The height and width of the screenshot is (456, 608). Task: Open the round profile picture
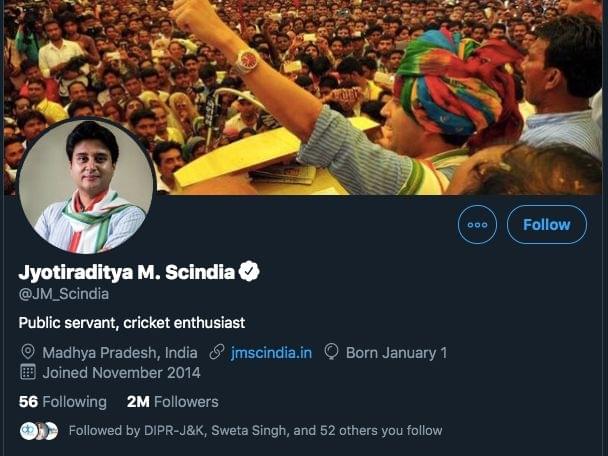[x=86, y=186]
